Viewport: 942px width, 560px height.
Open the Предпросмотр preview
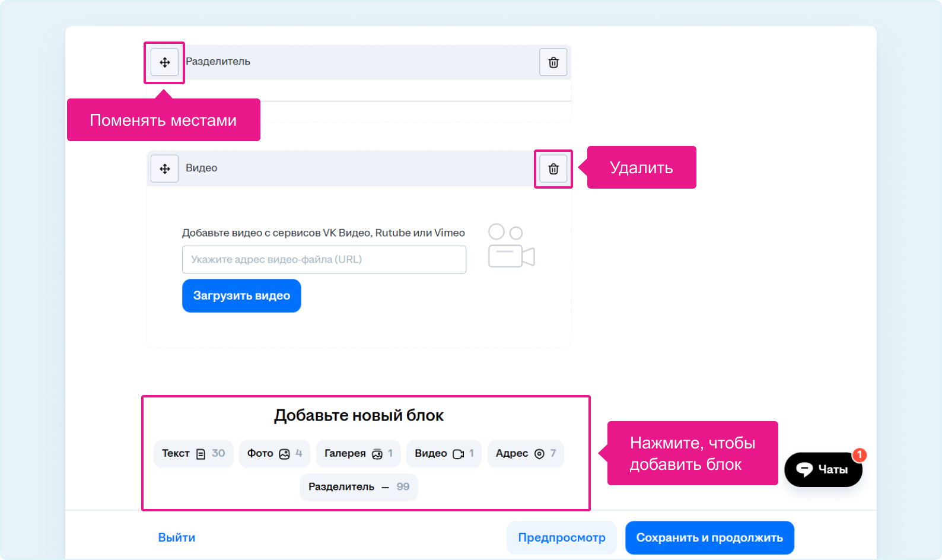[x=561, y=537]
